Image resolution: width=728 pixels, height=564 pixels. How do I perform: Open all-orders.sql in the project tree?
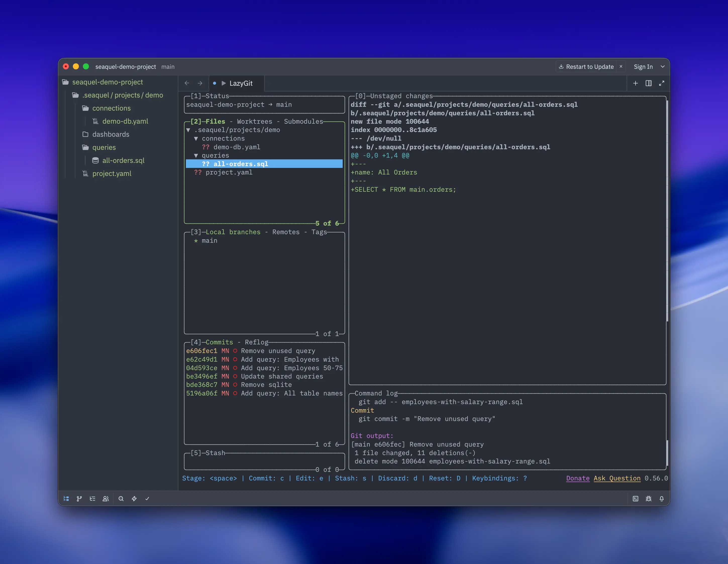(x=123, y=160)
